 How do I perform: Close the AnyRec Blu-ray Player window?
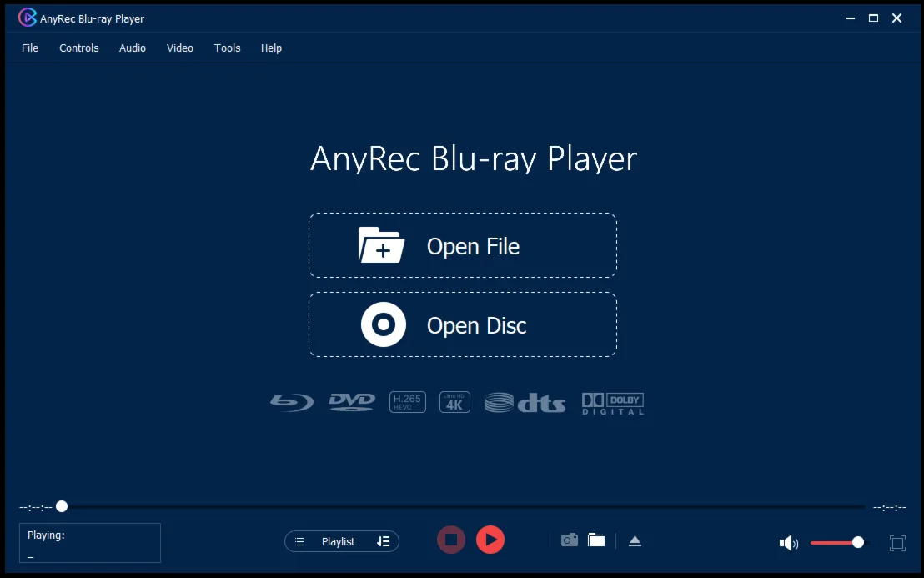pyautogui.click(x=896, y=18)
